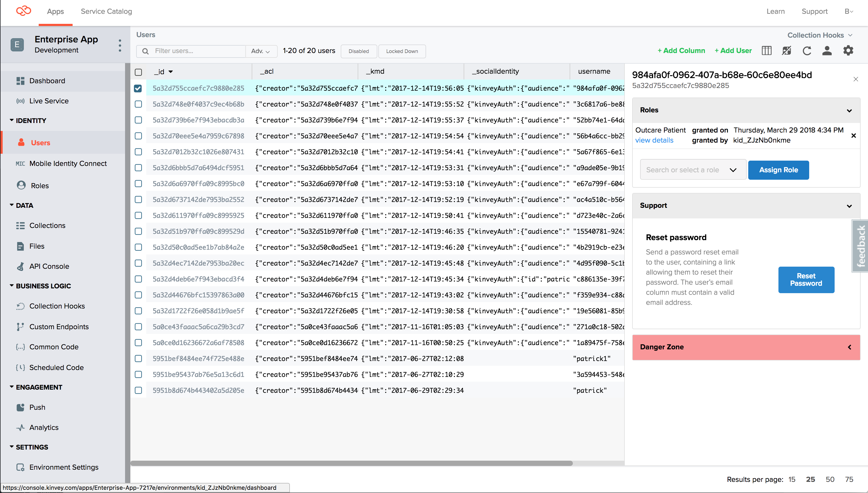Click the columns layout icon in toolbar
The width and height of the screenshot is (868, 493).
point(766,51)
